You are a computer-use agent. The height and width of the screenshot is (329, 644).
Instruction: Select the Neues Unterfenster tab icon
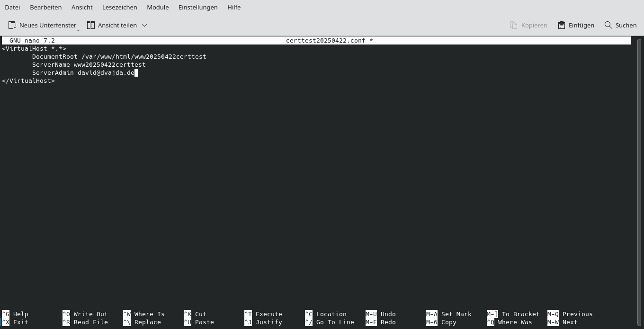(12, 25)
